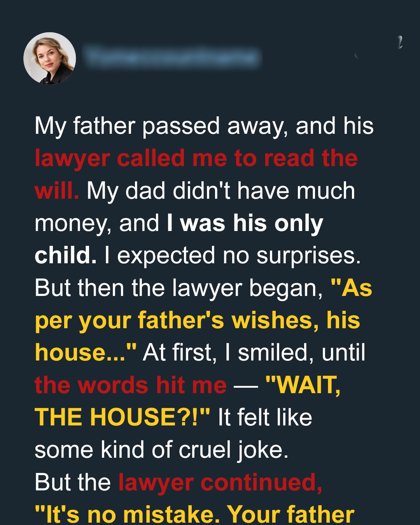
Task: Click the sentence "I expected no surprises."
Action: pos(233,255)
